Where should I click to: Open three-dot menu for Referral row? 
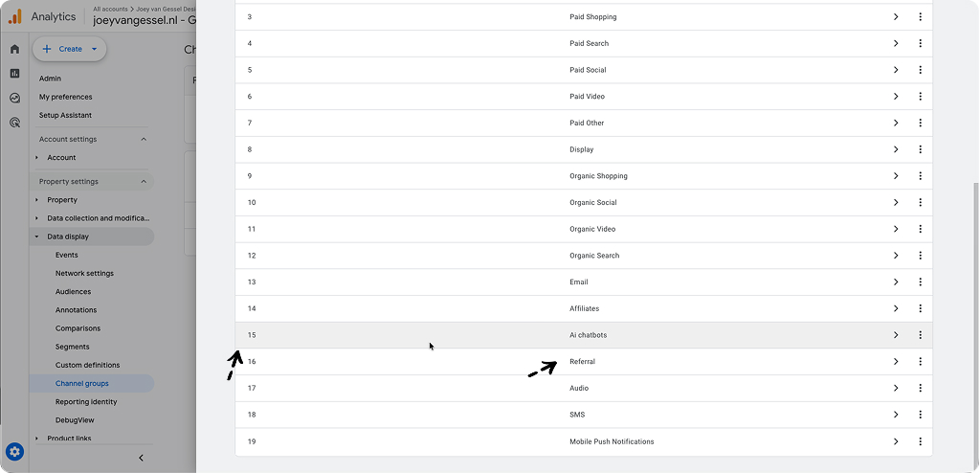[x=920, y=362]
